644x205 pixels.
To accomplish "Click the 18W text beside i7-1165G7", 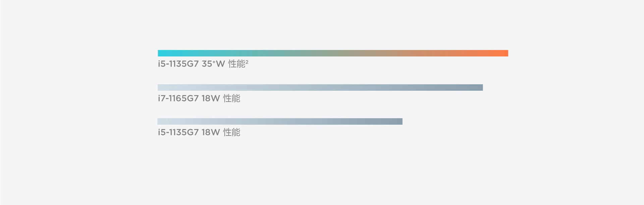I will coord(211,98).
